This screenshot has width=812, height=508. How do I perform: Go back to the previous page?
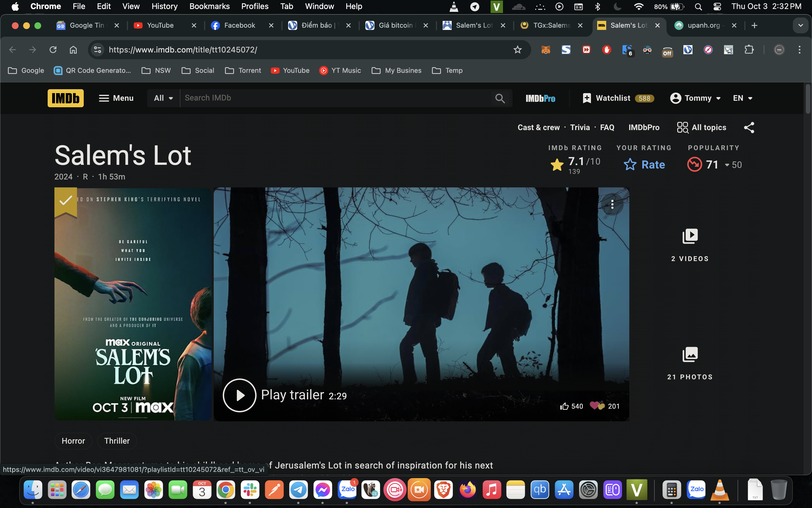coord(12,50)
